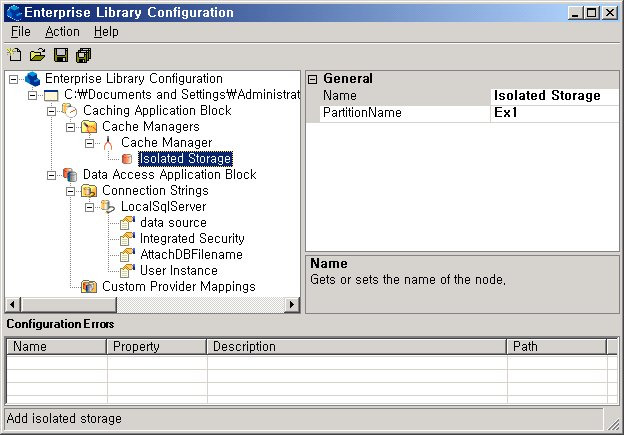
Task: Click the Caching Application Block icon
Action: [70, 110]
